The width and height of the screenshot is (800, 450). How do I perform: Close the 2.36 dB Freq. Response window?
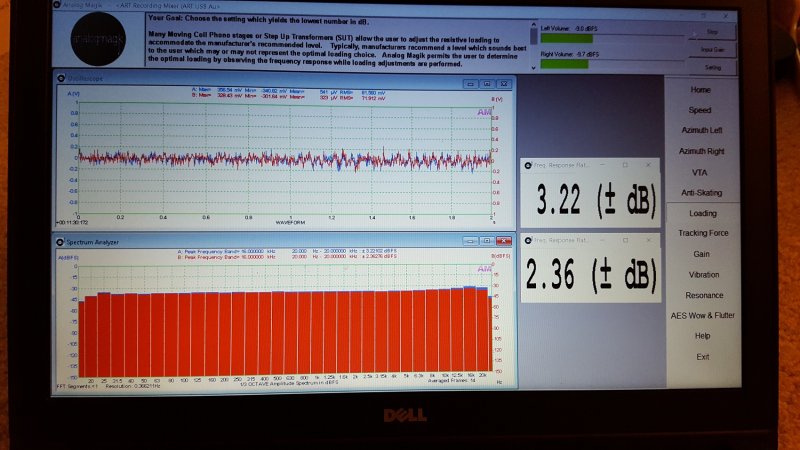point(648,240)
